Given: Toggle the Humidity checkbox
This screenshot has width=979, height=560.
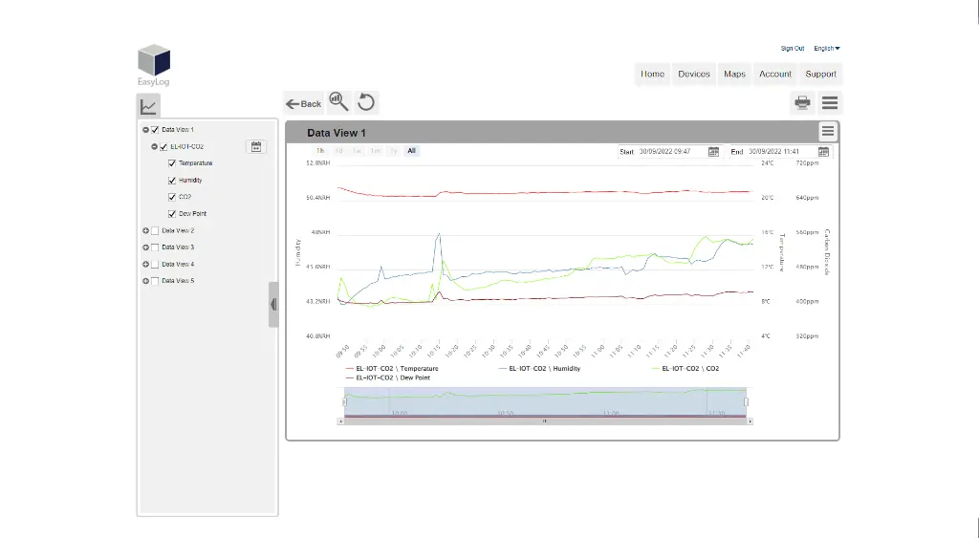Looking at the screenshot, I should coord(172,181).
